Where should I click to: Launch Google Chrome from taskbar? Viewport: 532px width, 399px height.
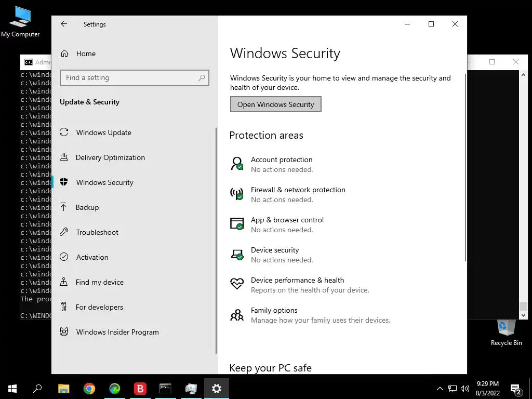[89, 389]
